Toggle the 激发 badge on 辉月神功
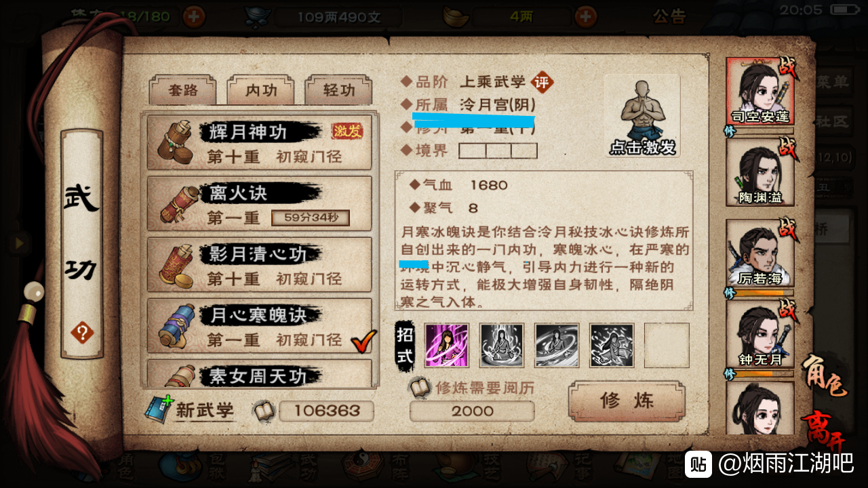 point(347,131)
